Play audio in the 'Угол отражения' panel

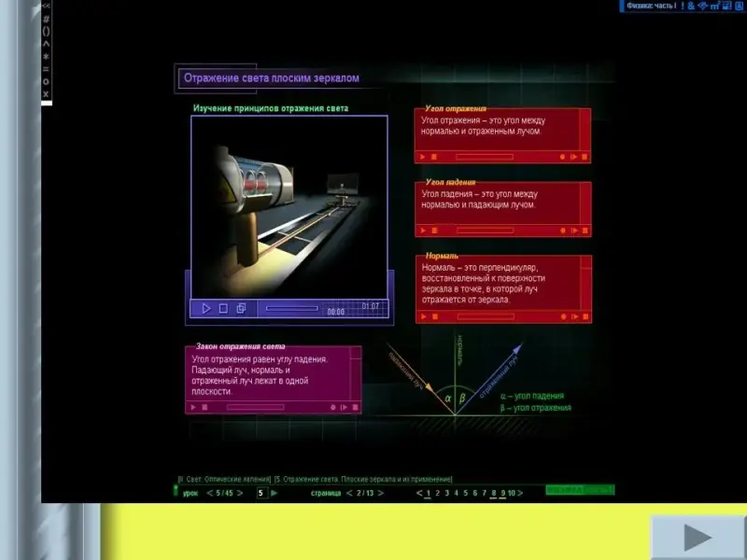423,157
